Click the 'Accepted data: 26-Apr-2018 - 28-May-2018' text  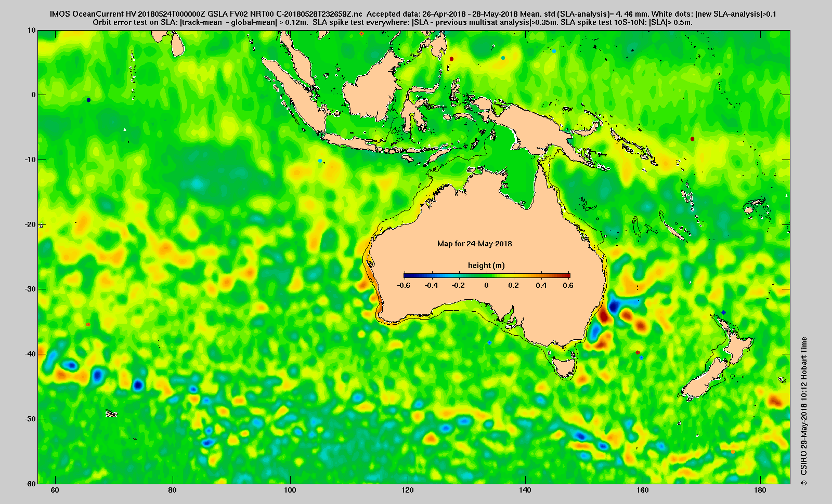(x=441, y=14)
